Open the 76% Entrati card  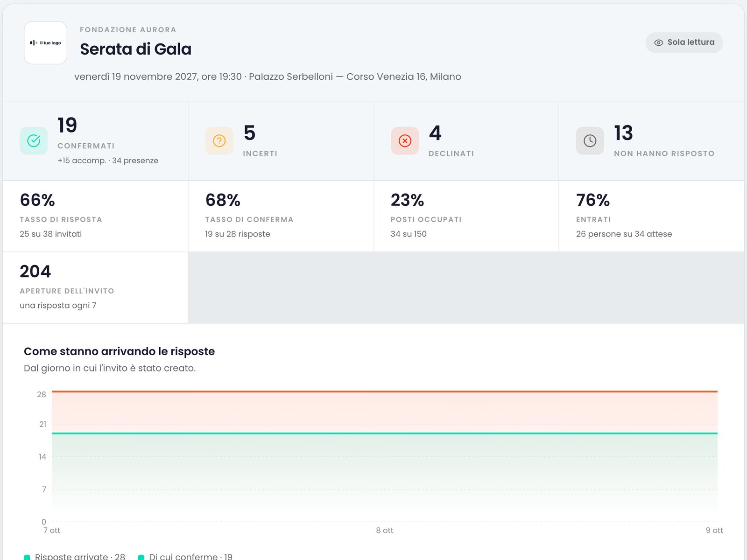[x=651, y=216]
